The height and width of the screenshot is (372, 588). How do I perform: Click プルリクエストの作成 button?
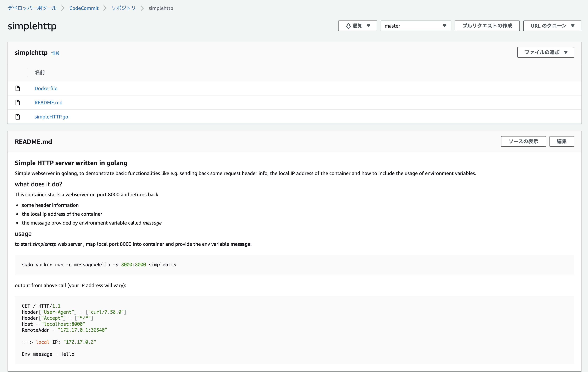[x=487, y=26]
